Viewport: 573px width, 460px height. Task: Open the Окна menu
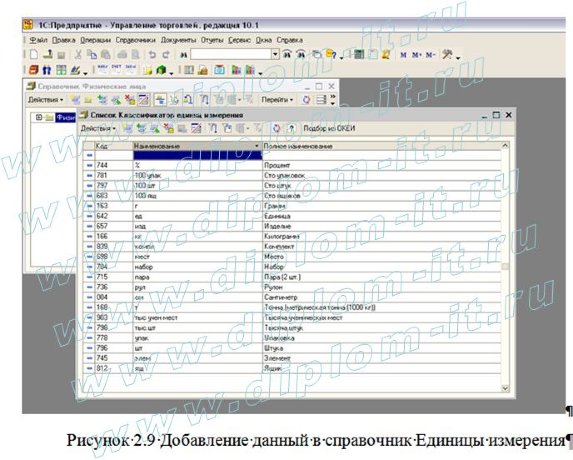coord(263,40)
